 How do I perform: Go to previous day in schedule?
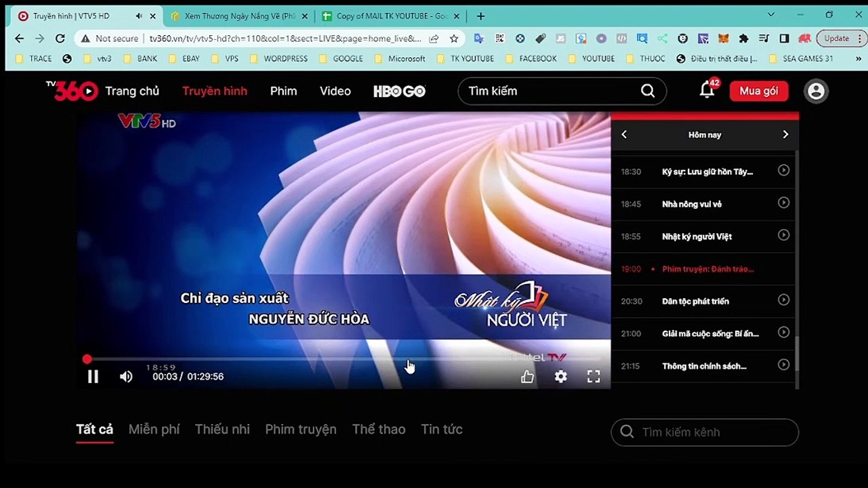pos(624,134)
